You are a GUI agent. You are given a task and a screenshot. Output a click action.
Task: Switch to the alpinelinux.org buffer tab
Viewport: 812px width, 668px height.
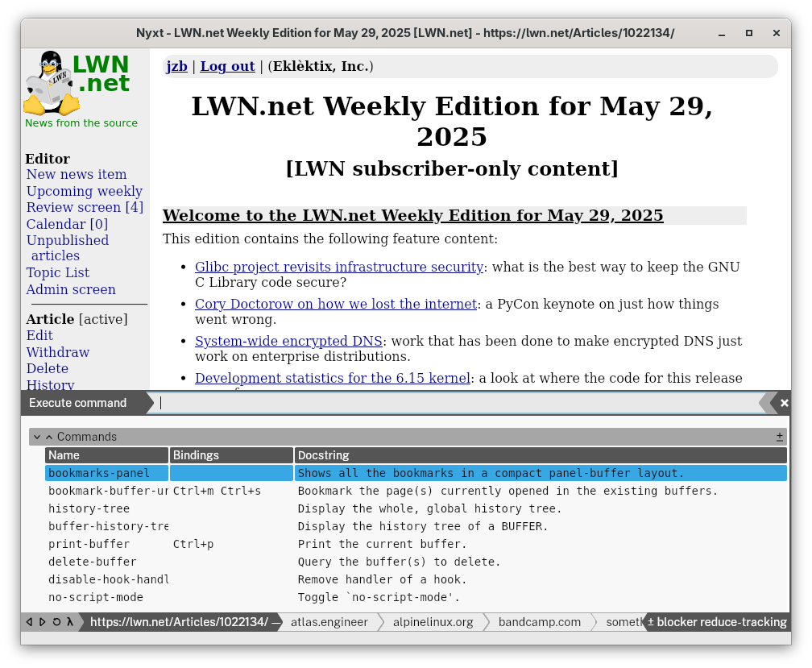point(433,622)
